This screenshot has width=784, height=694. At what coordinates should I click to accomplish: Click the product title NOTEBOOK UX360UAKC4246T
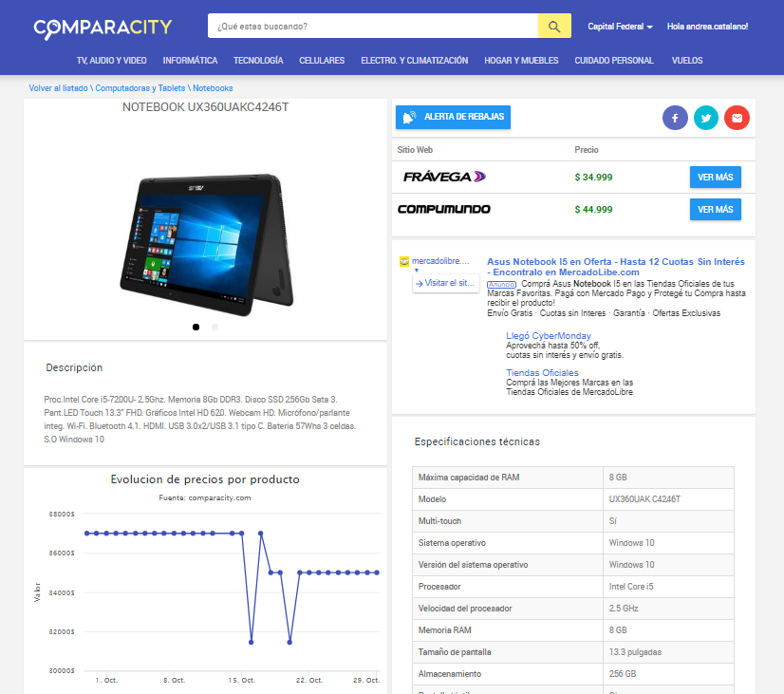pos(206,107)
